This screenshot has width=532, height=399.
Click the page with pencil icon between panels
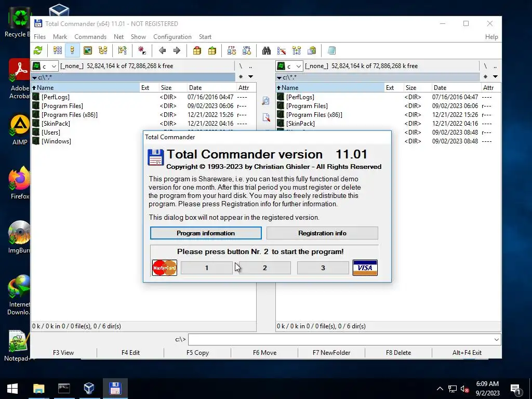click(x=266, y=117)
